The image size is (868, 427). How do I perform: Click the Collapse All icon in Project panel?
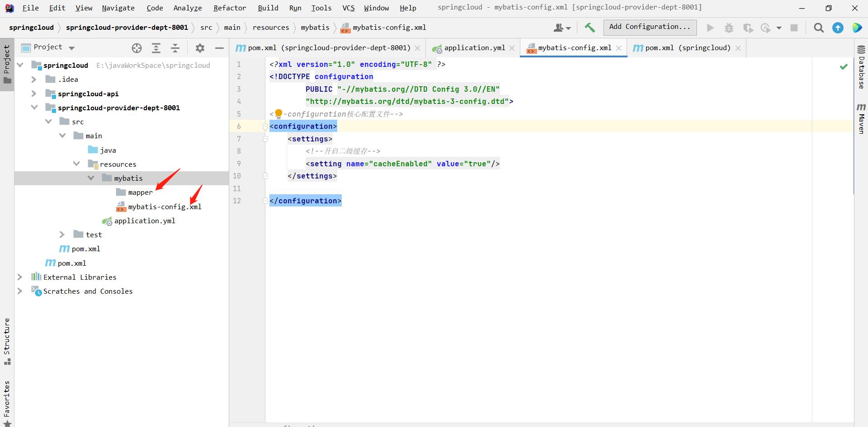coord(175,48)
